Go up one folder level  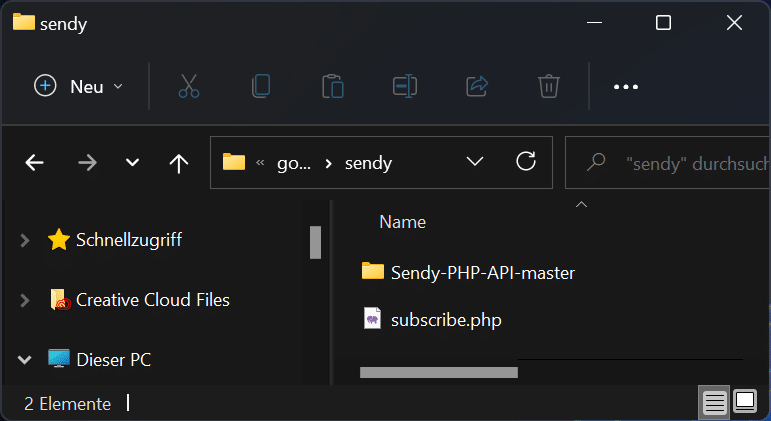179,163
